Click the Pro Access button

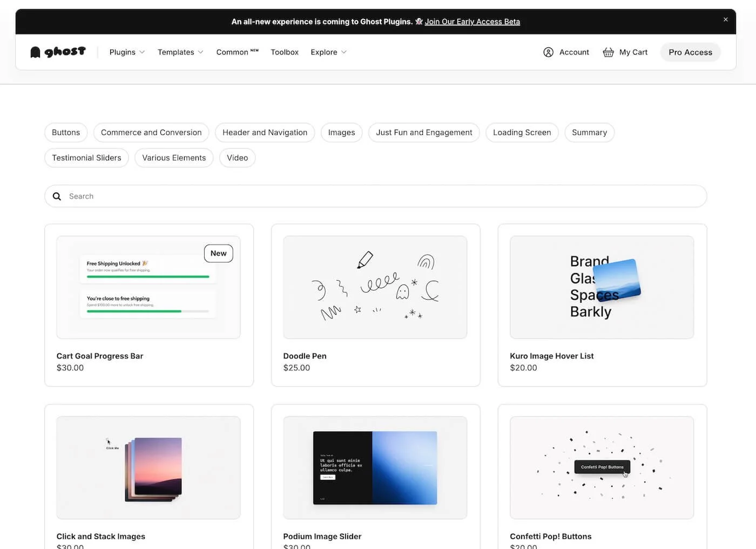pyautogui.click(x=690, y=52)
